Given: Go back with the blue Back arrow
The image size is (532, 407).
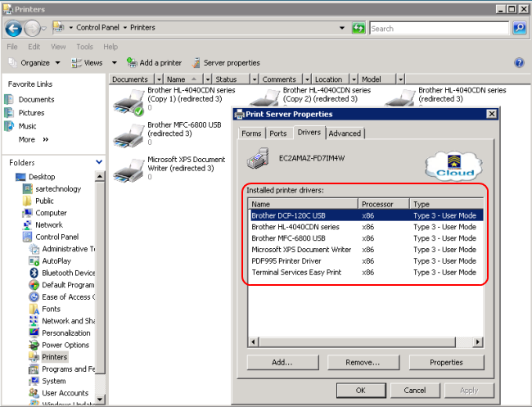Looking at the screenshot, I should [x=14, y=29].
